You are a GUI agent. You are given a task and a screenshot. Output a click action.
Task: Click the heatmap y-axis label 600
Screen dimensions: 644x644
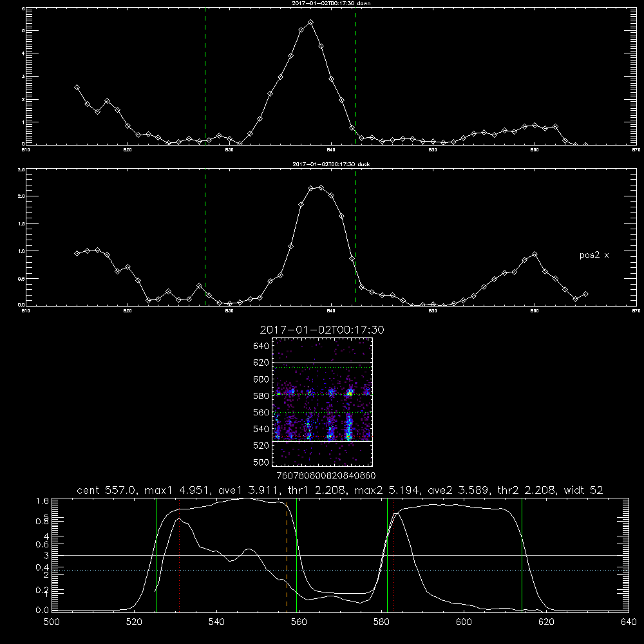click(x=261, y=379)
